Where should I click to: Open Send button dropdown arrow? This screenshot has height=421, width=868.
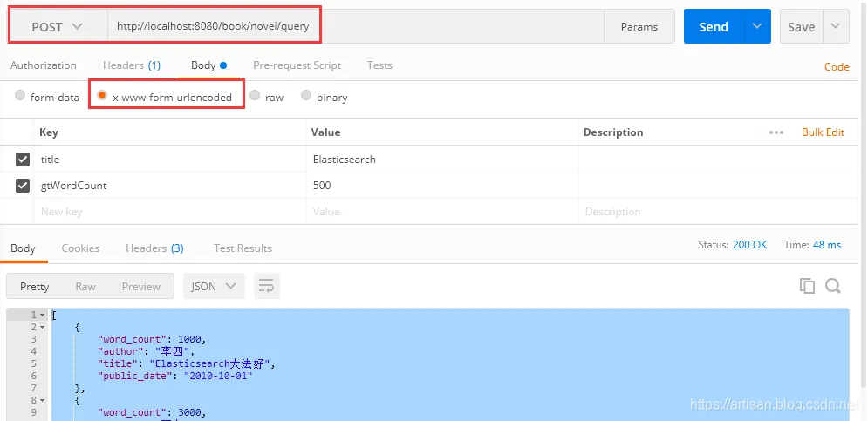756,26
